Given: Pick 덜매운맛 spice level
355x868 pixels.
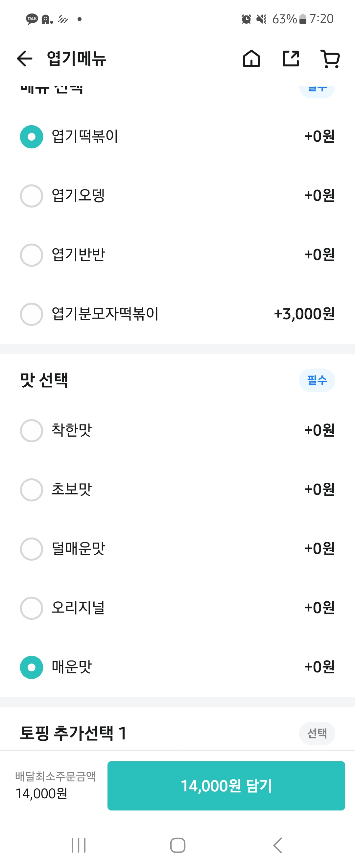Looking at the screenshot, I should coord(31,548).
